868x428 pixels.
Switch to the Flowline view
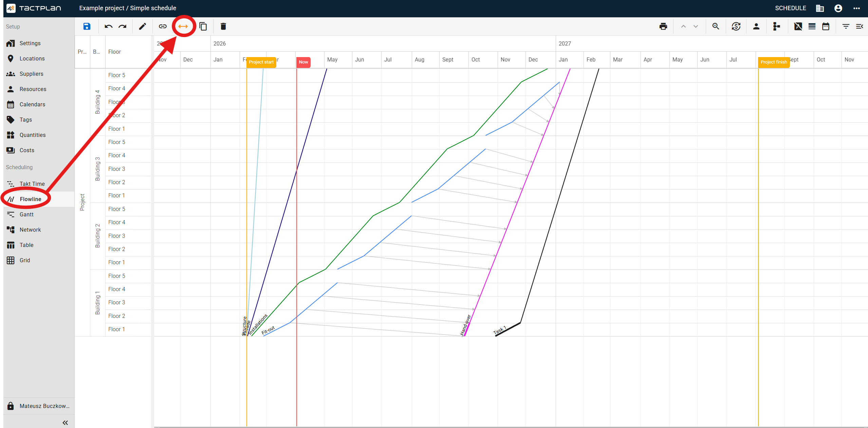click(39, 199)
